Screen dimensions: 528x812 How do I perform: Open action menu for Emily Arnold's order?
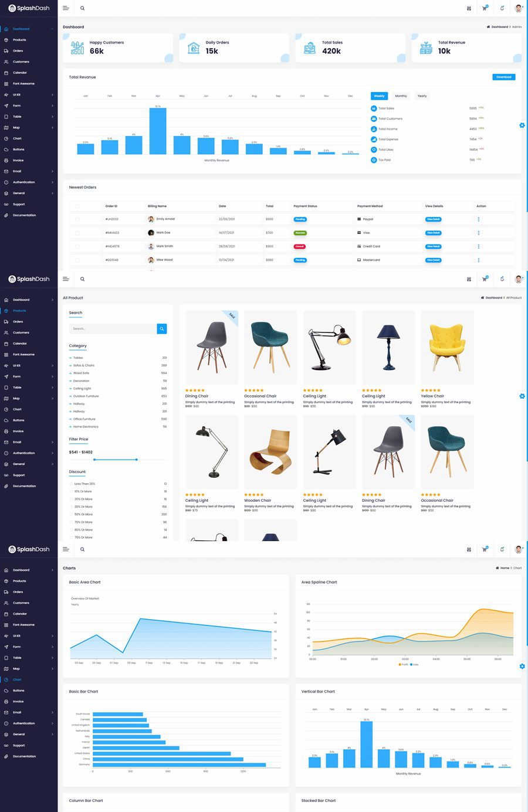pyautogui.click(x=478, y=219)
